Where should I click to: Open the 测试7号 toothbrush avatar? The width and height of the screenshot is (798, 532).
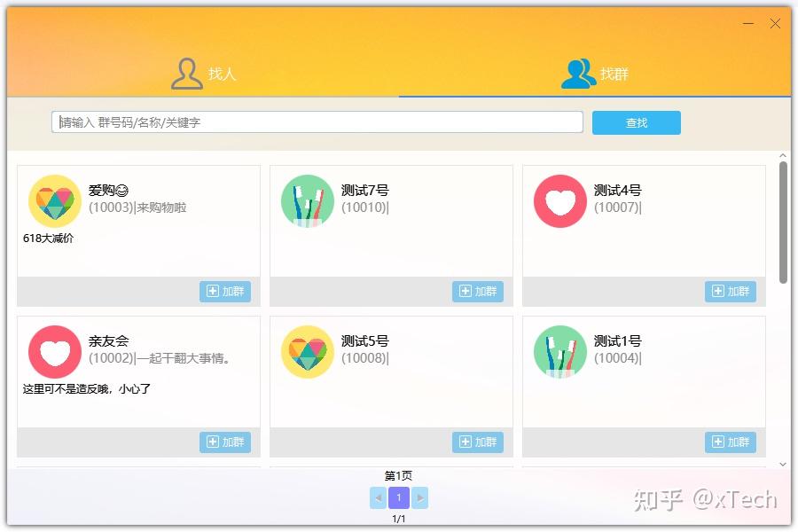[308, 201]
